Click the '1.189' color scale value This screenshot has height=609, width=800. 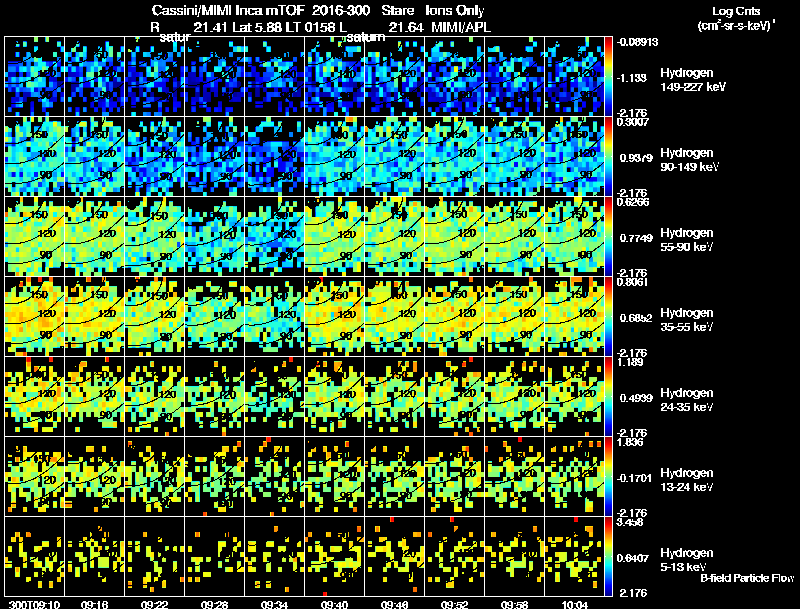point(630,362)
